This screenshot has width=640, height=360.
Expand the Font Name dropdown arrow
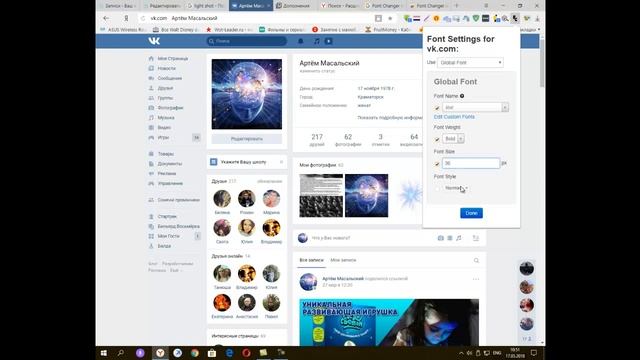505,107
